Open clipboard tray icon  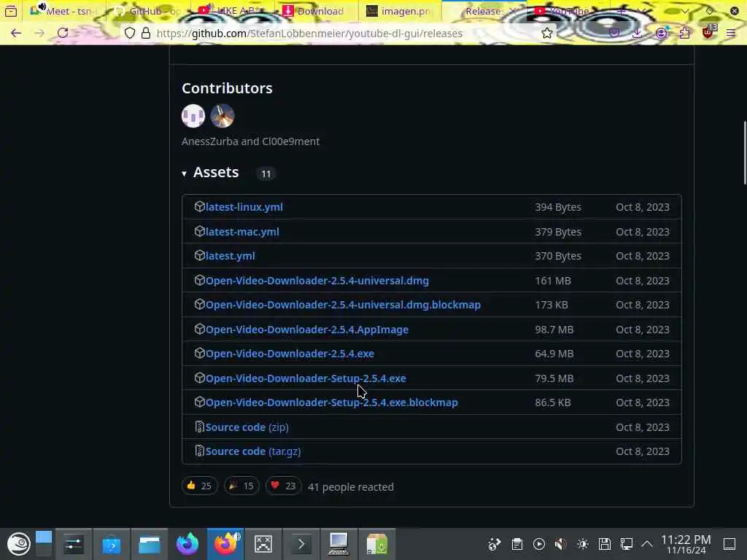click(517, 544)
